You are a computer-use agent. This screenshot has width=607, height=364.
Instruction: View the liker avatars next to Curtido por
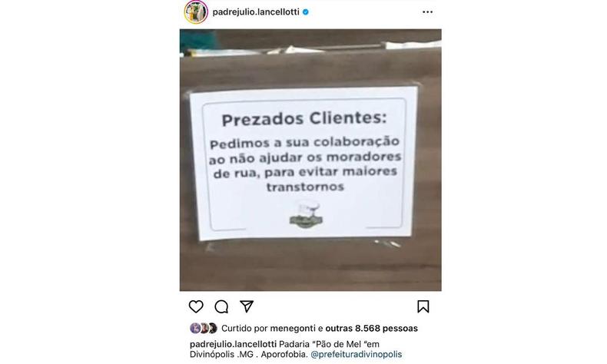tap(204, 329)
